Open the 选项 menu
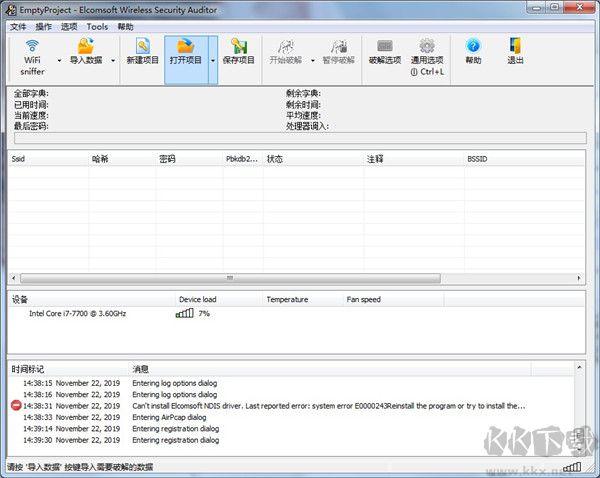The width and height of the screenshot is (600, 478). coord(69,27)
